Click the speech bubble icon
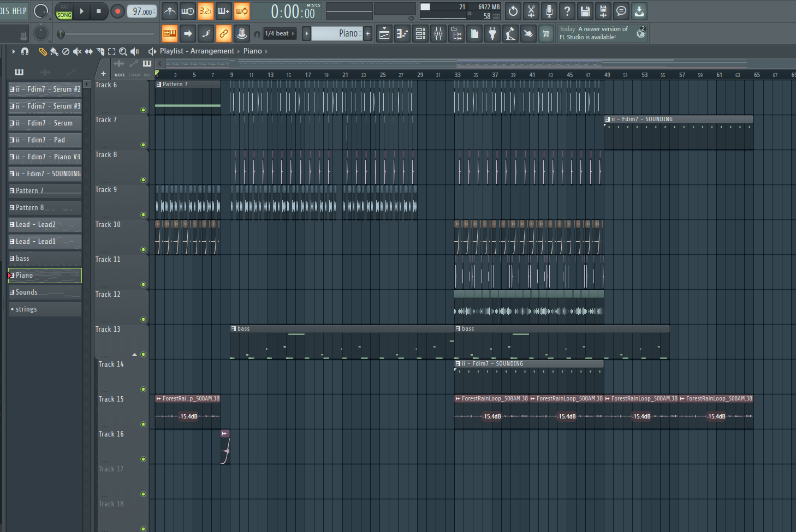This screenshot has width=796, height=532. [621, 11]
